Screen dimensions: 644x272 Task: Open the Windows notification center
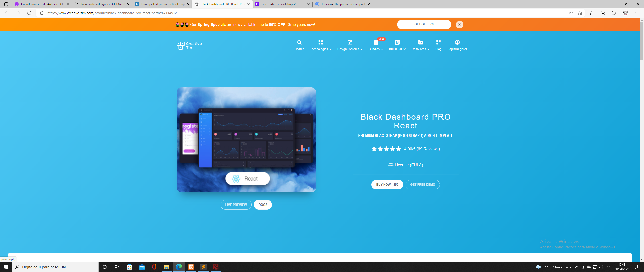(636, 267)
